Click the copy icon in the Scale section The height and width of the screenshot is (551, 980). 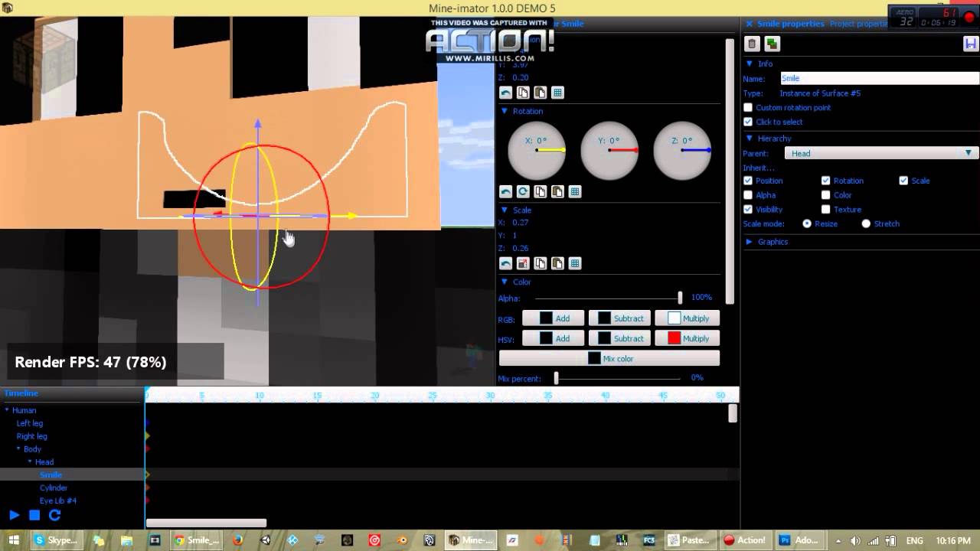tap(541, 263)
